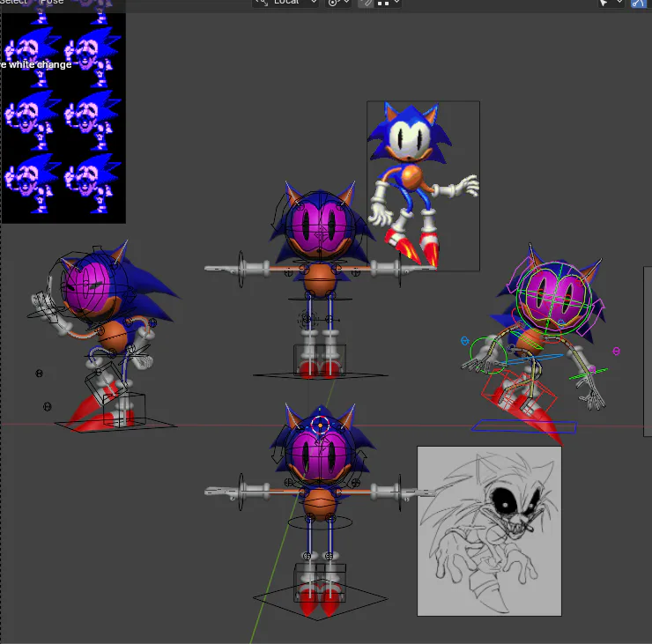The height and width of the screenshot is (644, 652).
Task: Open the Local transform orientation dropdown
Action: tap(285, 3)
